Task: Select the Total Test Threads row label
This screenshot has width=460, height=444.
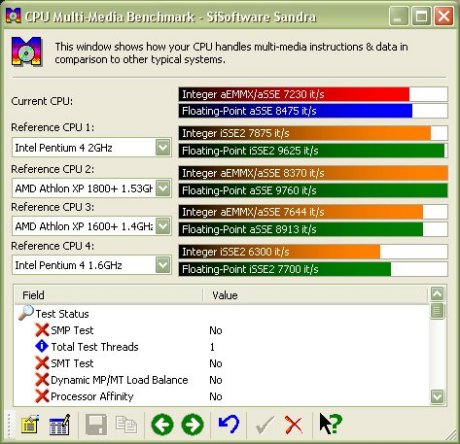Action: pyautogui.click(x=95, y=347)
